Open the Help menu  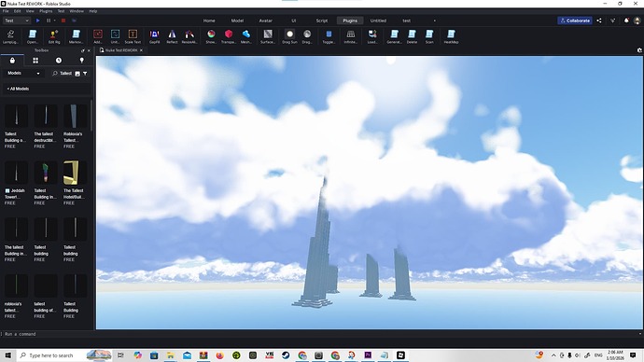coord(93,11)
